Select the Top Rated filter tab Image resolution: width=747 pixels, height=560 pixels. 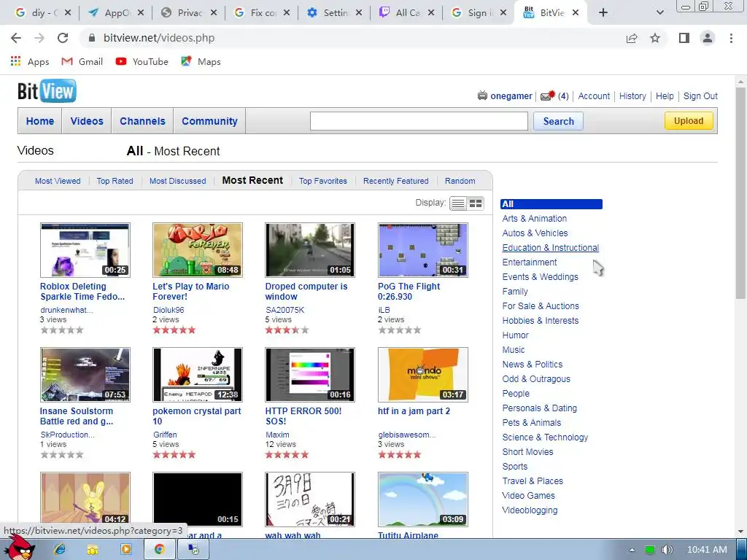point(115,181)
